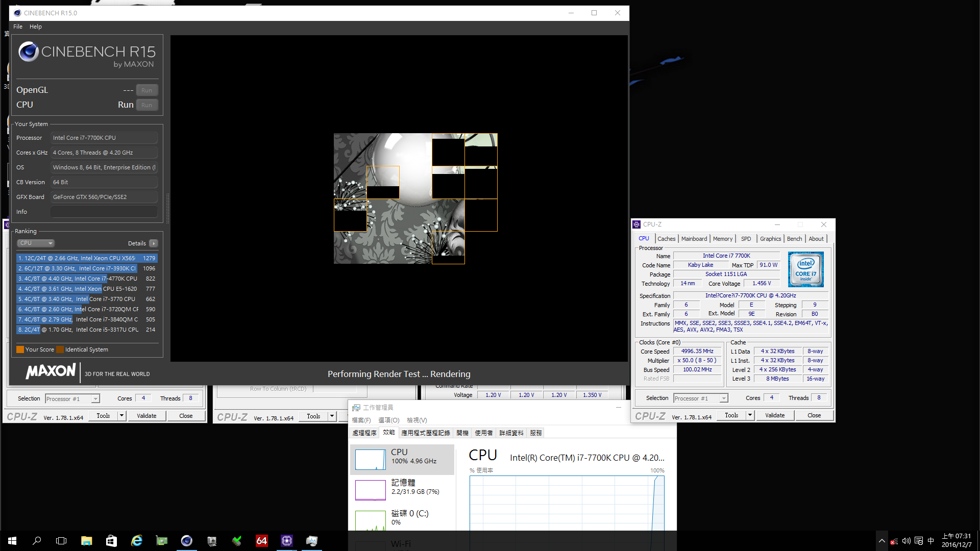Switch input method via '中' indicator

pos(930,541)
